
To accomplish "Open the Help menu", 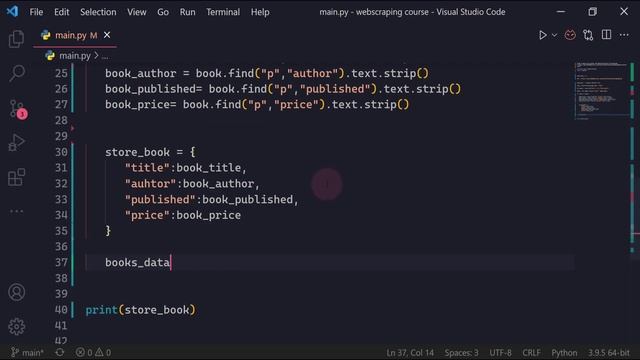I will [x=260, y=12].
